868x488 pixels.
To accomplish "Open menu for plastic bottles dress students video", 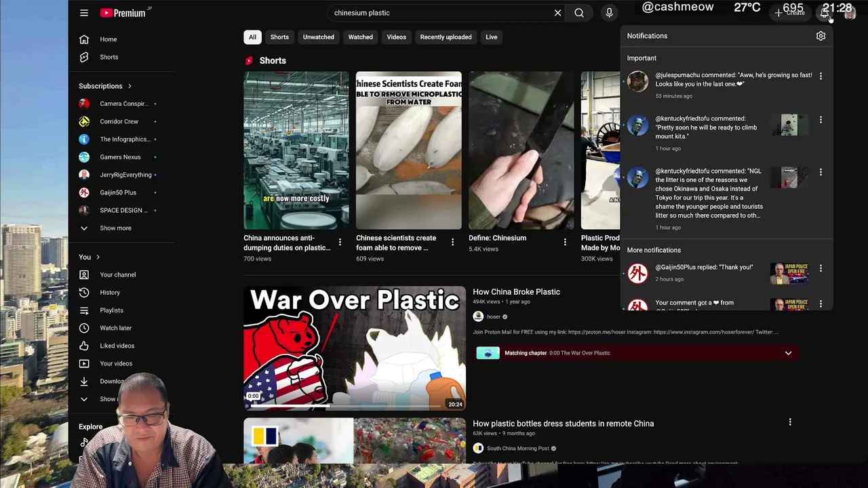I will pos(789,422).
